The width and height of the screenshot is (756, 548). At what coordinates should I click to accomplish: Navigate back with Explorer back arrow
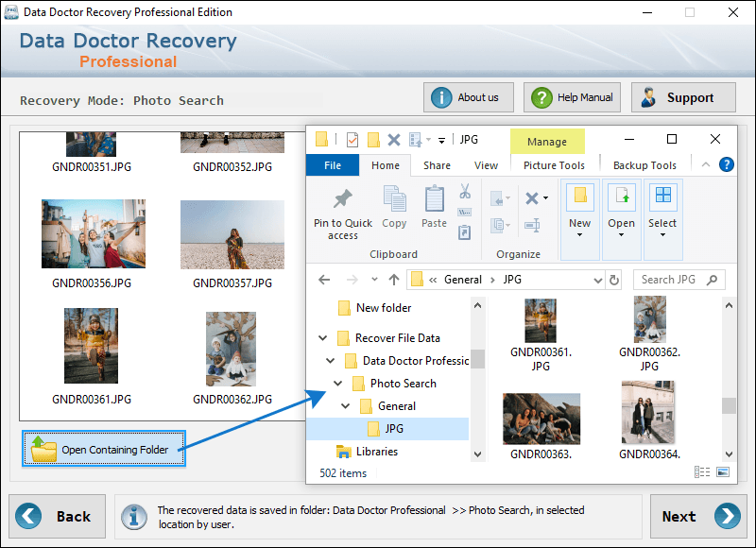324,280
